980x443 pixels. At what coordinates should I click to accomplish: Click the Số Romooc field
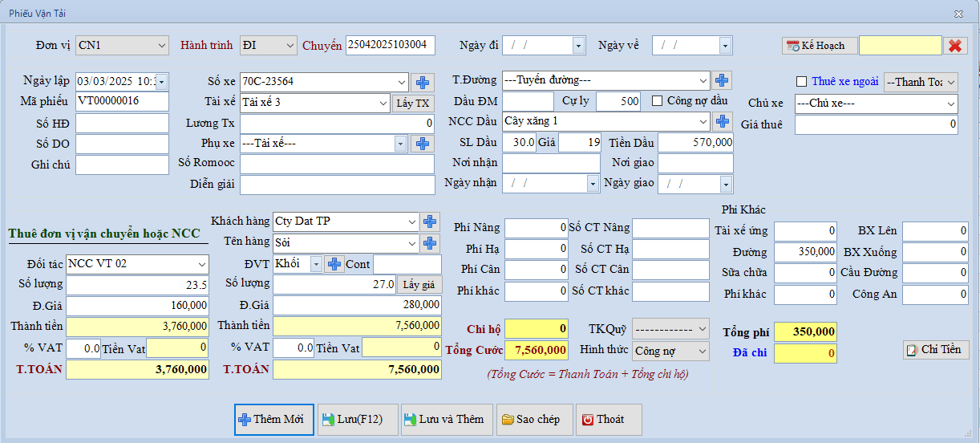[337, 164]
